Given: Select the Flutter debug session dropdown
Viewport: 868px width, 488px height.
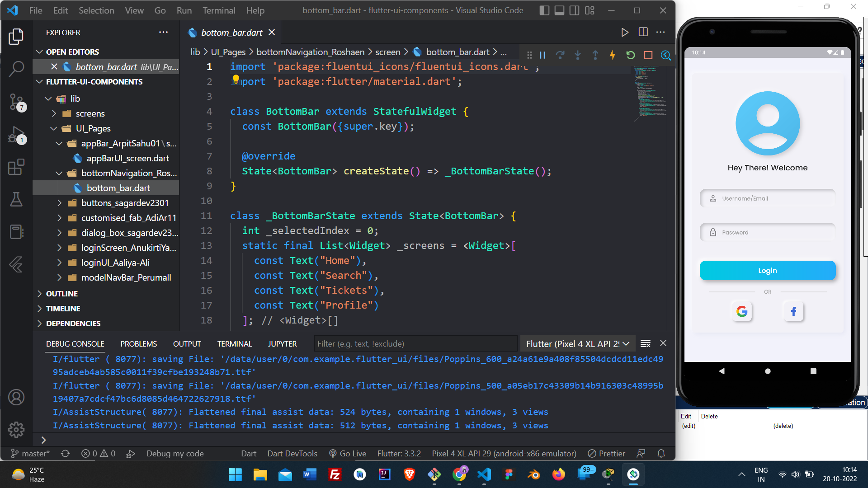Looking at the screenshot, I should [578, 344].
